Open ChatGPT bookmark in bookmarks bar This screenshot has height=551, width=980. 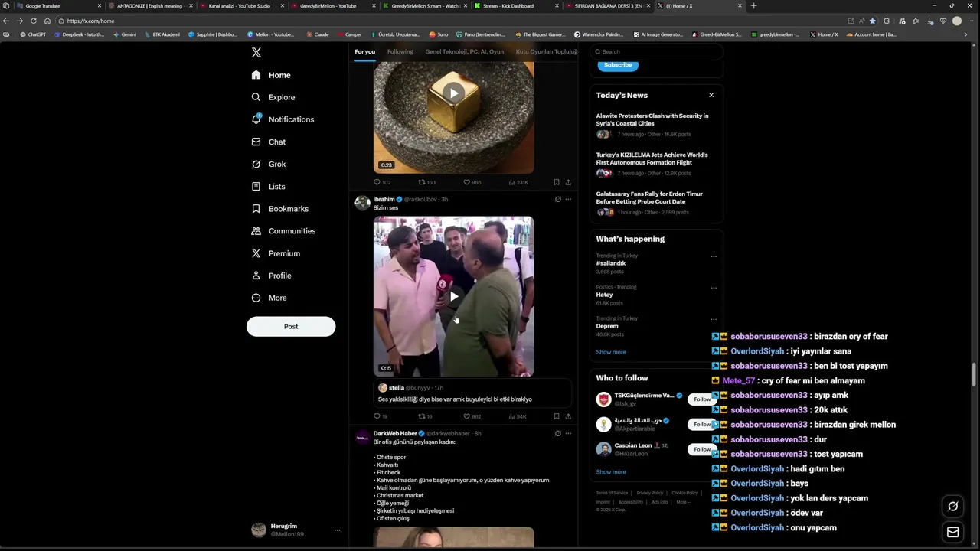coord(33,34)
